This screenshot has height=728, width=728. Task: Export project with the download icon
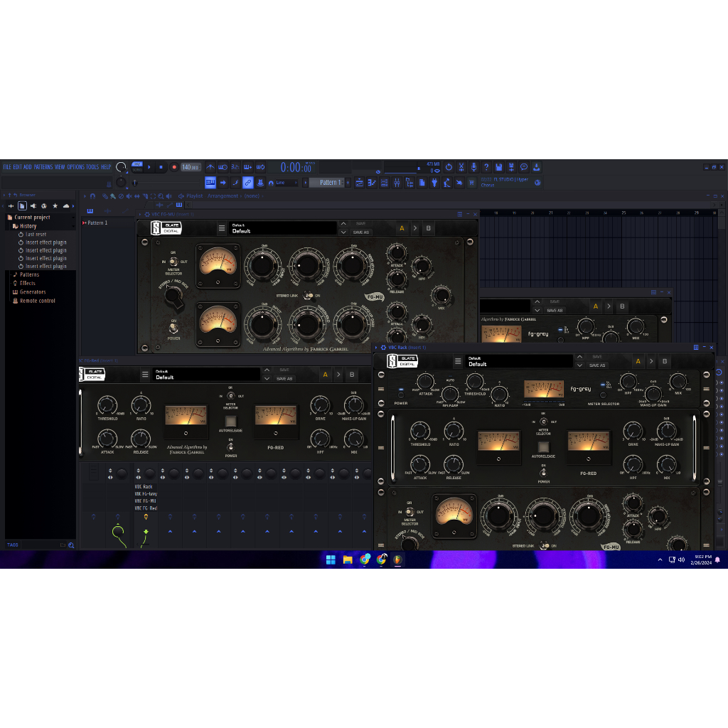point(536,167)
